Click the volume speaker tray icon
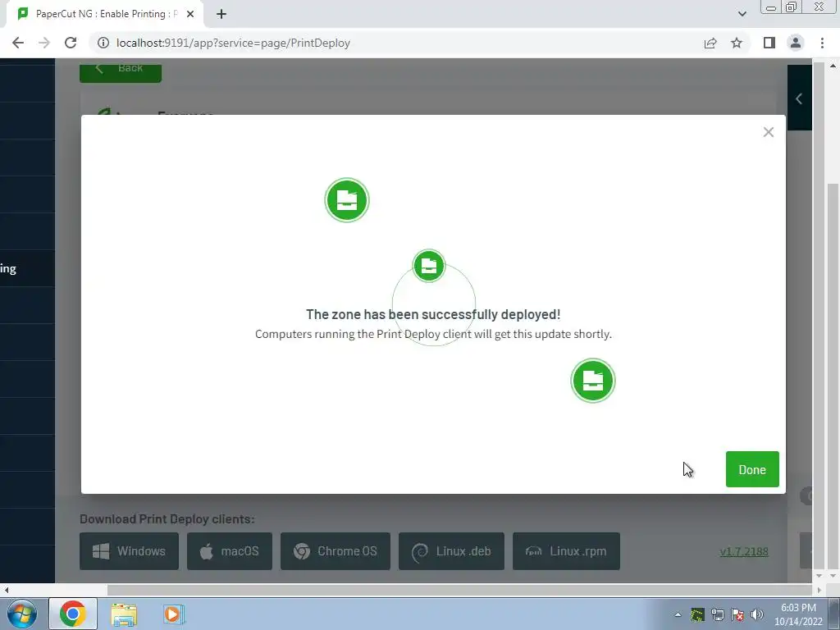The image size is (840, 630). (757, 614)
